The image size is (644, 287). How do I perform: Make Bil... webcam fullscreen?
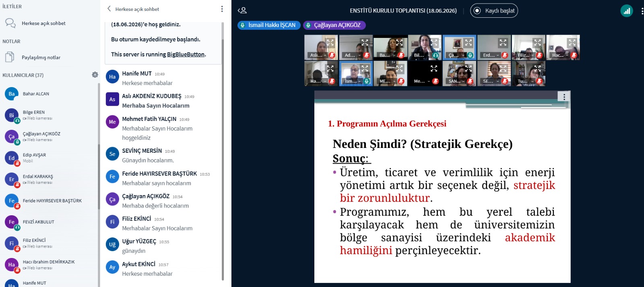(433, 42)
